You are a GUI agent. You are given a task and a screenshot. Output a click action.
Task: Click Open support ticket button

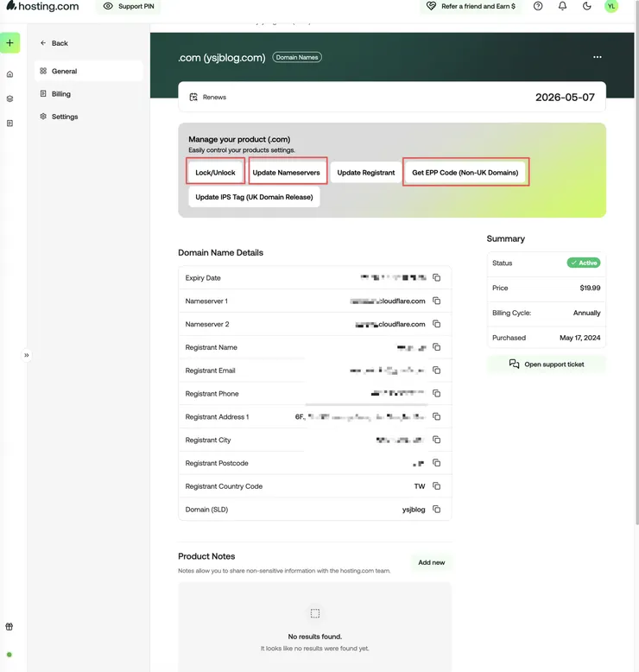tap(547, 365)
